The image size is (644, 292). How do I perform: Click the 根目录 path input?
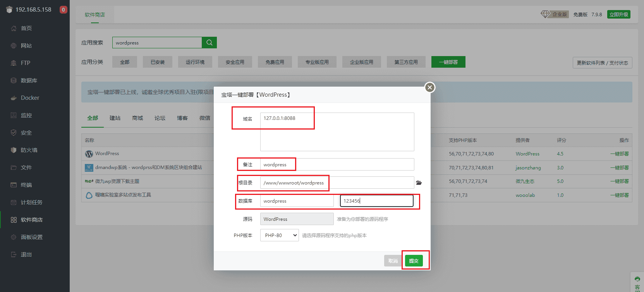click(337, 183)
